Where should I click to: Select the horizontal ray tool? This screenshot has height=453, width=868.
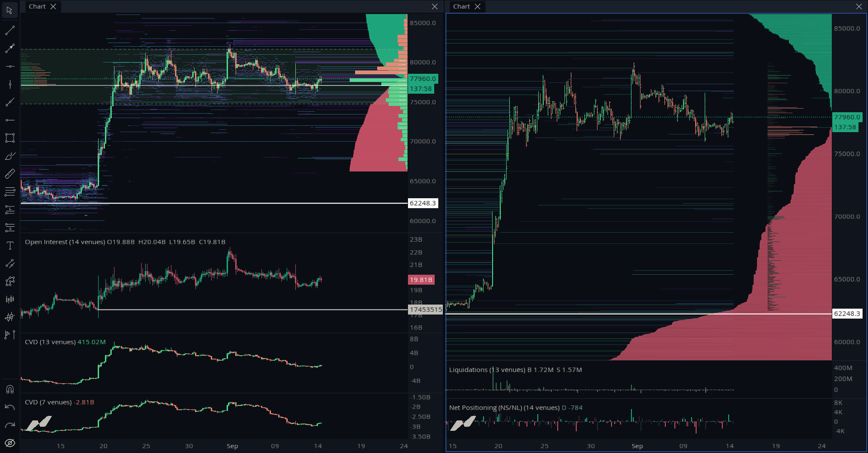pos(9,120)
